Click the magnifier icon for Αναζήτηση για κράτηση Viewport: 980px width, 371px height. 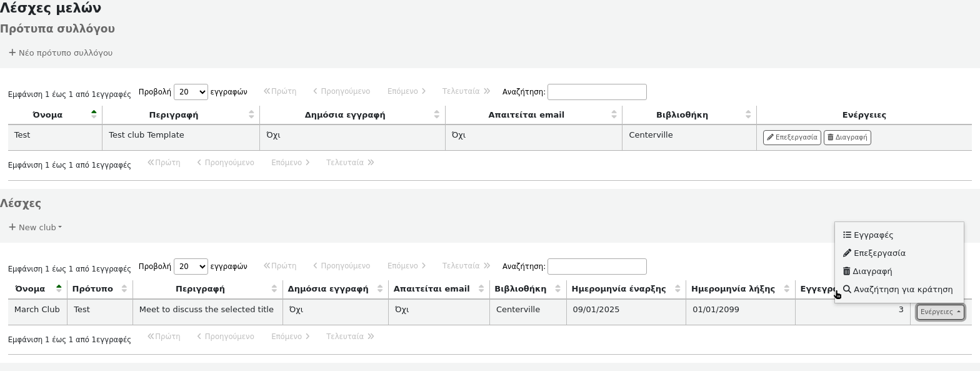(847, 290)
